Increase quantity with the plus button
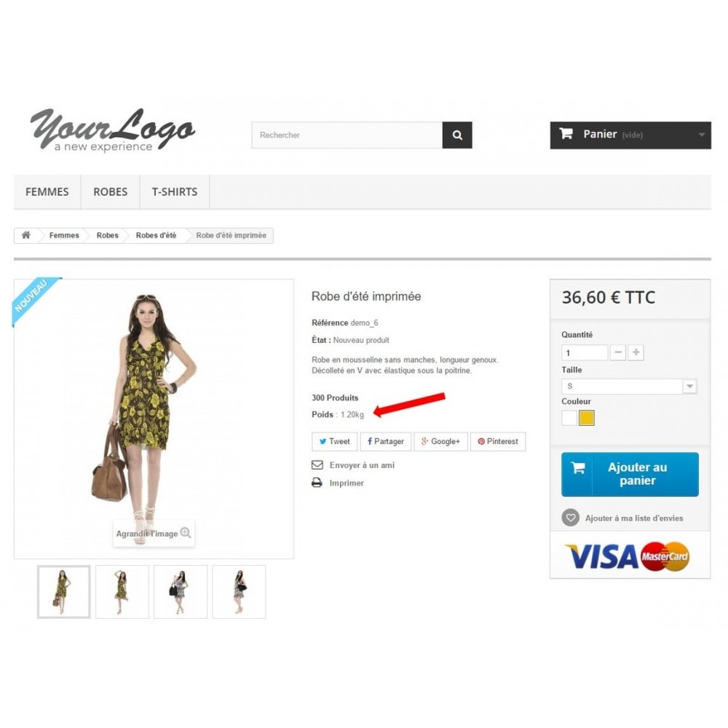The width and height of the screenshot is (728, 728). pos(636,352)
